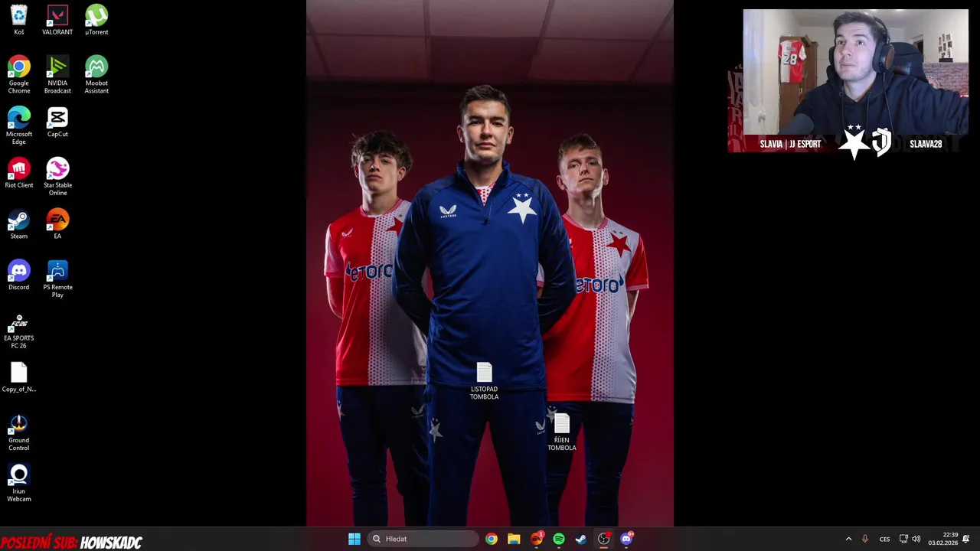Open the notifications bell icon
Screen dimensions: 980x551
[x=966, y=539]
